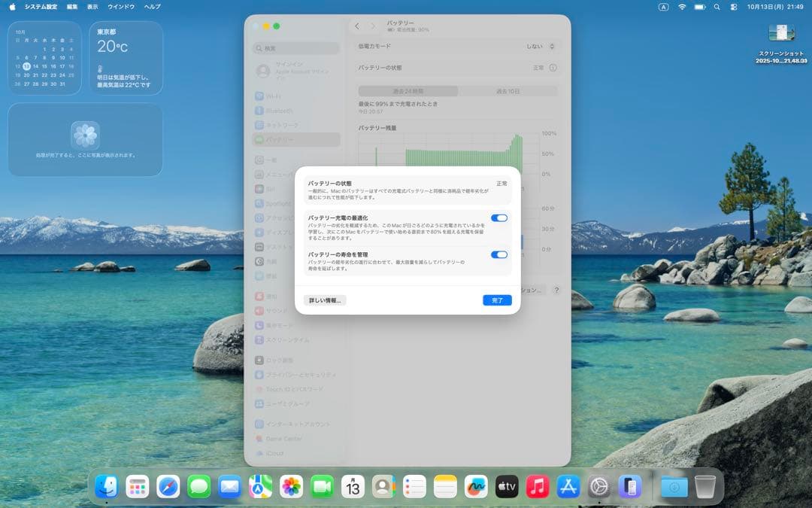Select Wi-Fi in the settings sidebar
812x508 pixels.
click(282, 96)
